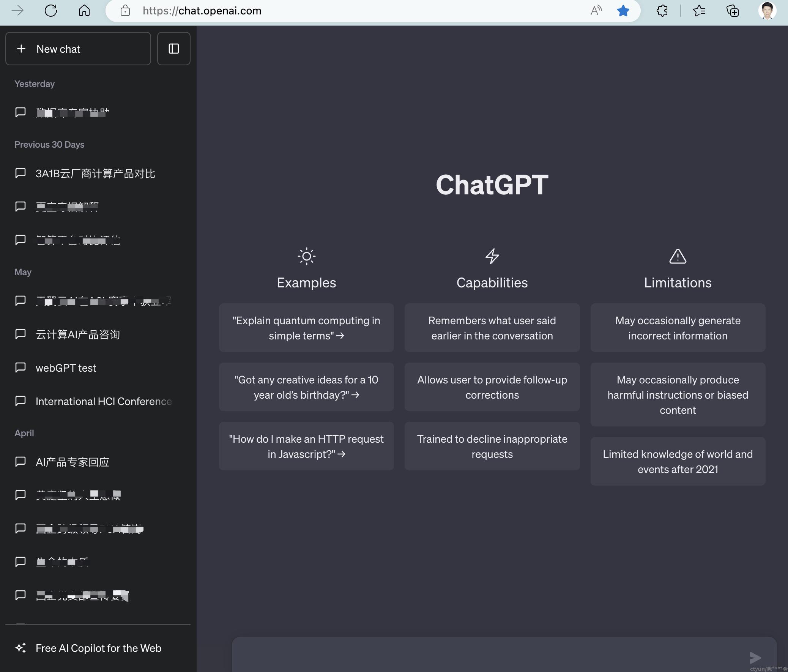Click the 'Limitations' column heading

[x=678, y=282]
